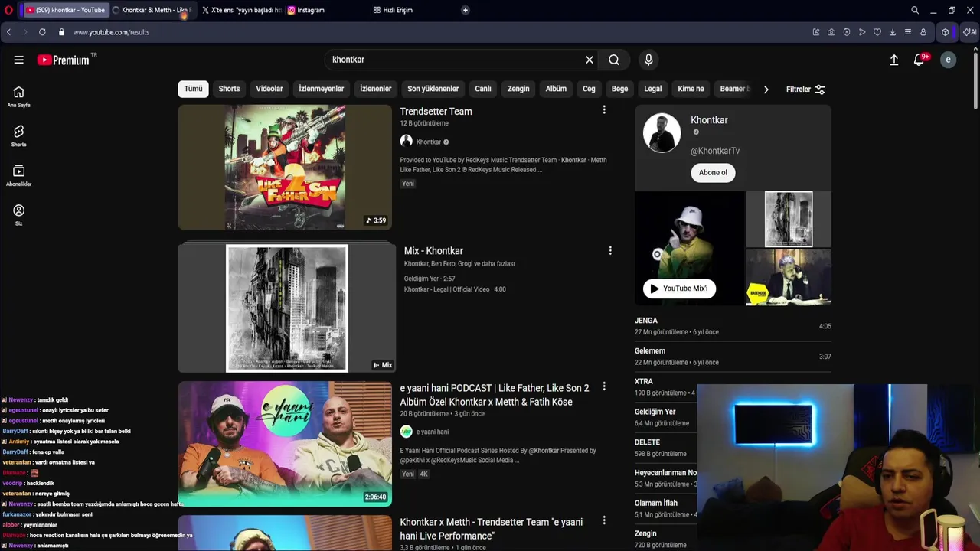Open the e yaani hani podcast thumbnail
Viewport: 980px width, 551px height.
pos(285,444)
